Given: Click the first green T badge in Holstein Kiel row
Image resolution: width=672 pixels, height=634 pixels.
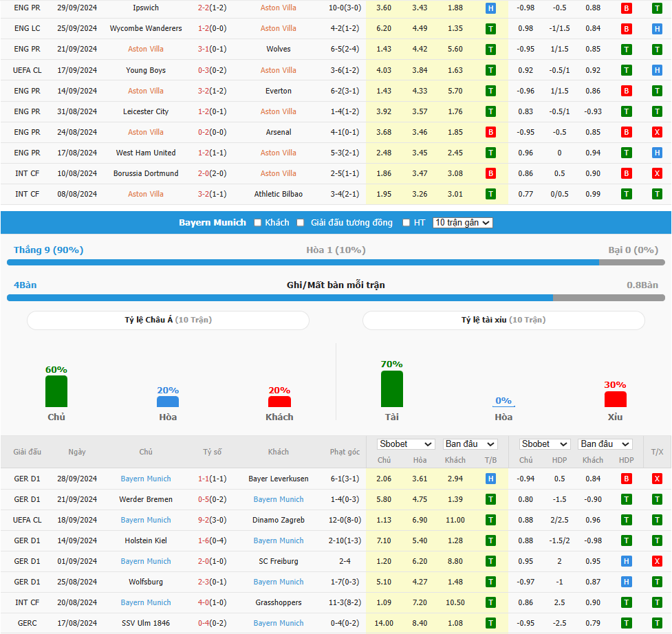Looking at the screenshot, I should tap(490, 540).
